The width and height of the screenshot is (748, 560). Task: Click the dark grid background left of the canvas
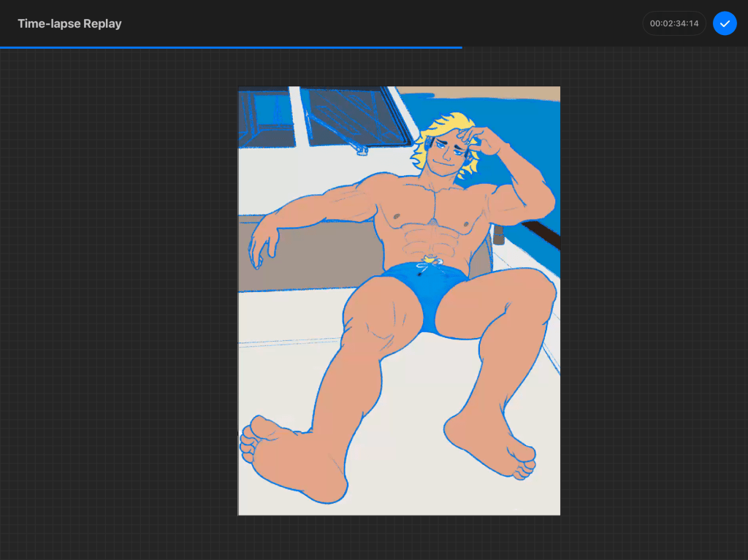(x=117, y=292)
